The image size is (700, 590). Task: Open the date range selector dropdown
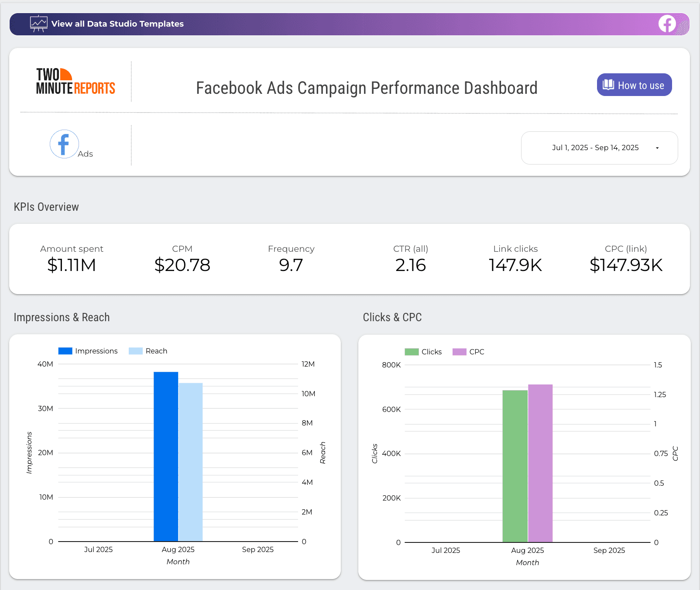599,147
